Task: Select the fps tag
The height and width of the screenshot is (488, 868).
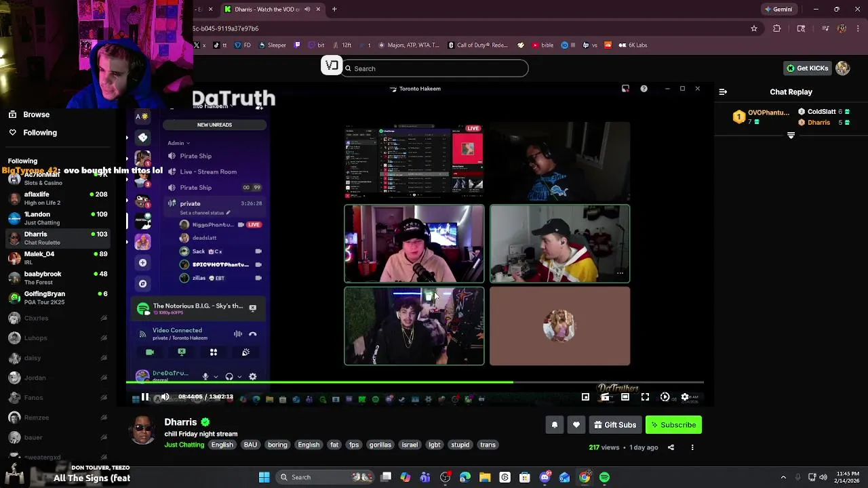Action: [x=354, y=445]
